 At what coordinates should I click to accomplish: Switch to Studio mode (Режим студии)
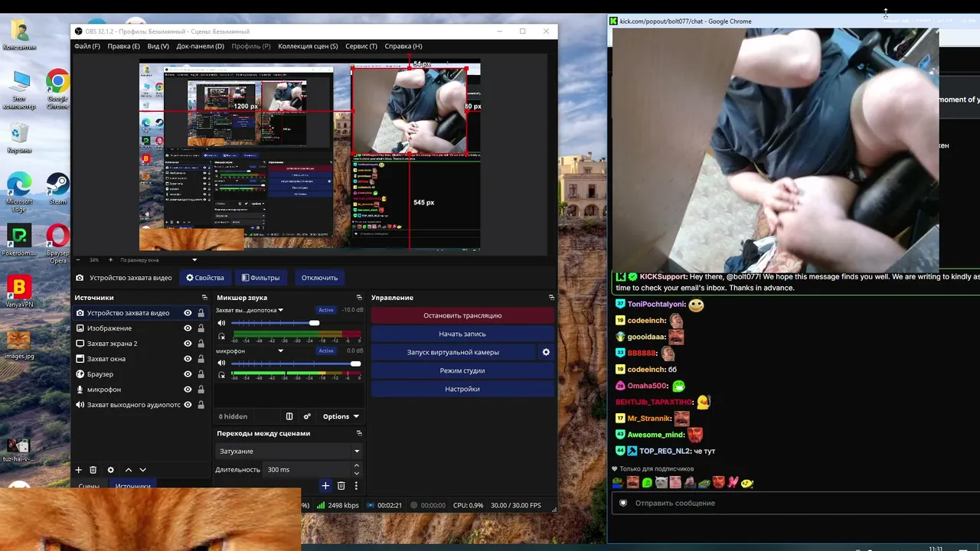pyautogui.click(x=462, y=370)
